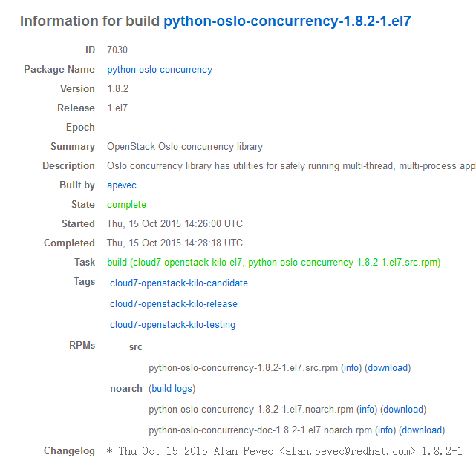Click the description text about Oslo concurrency library
The width and height of the screenshot is (476, 460).
tap(291, 166)
